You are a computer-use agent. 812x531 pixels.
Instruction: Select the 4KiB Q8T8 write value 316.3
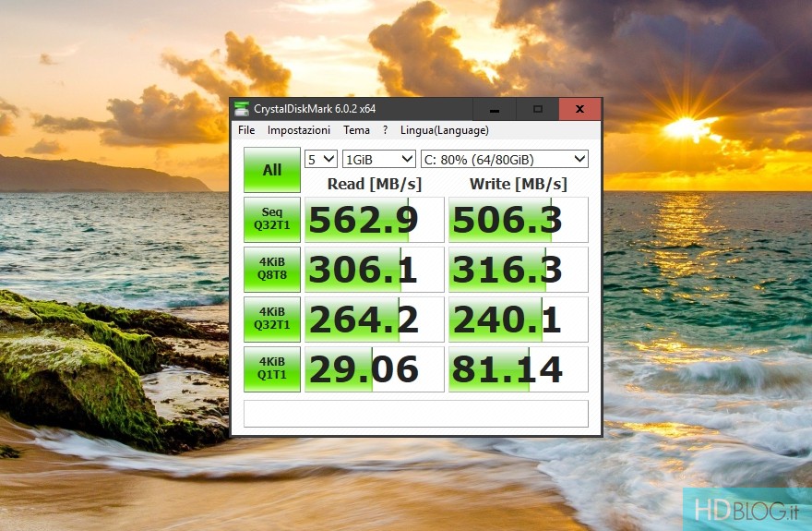pyautogui.click(x=519, y=269)
